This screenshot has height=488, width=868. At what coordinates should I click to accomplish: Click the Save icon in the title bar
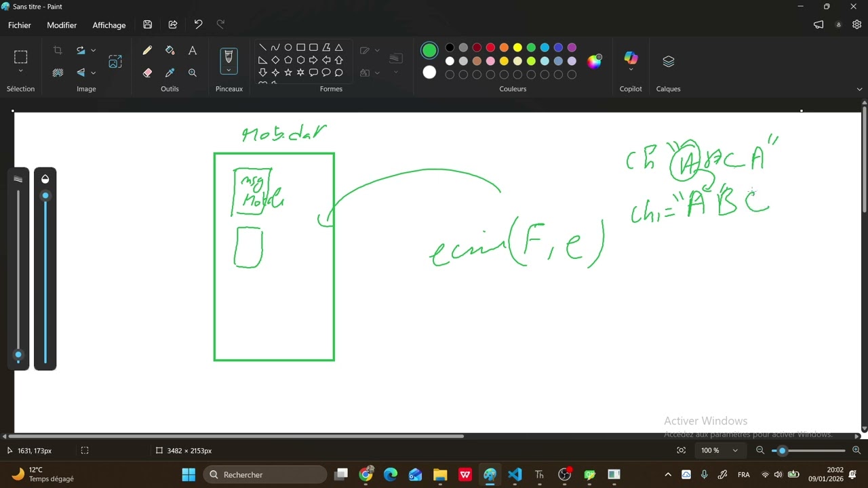coord(148,25)
